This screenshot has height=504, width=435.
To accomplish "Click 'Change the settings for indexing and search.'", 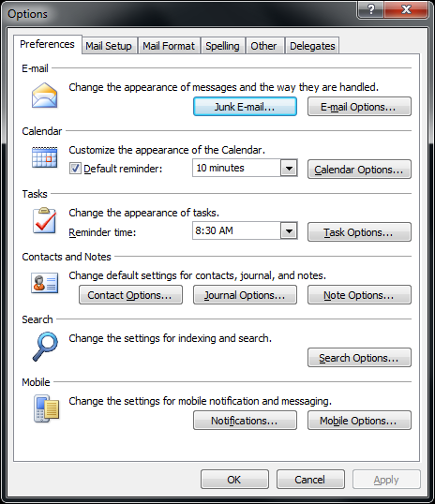I will tap(171, 338).
